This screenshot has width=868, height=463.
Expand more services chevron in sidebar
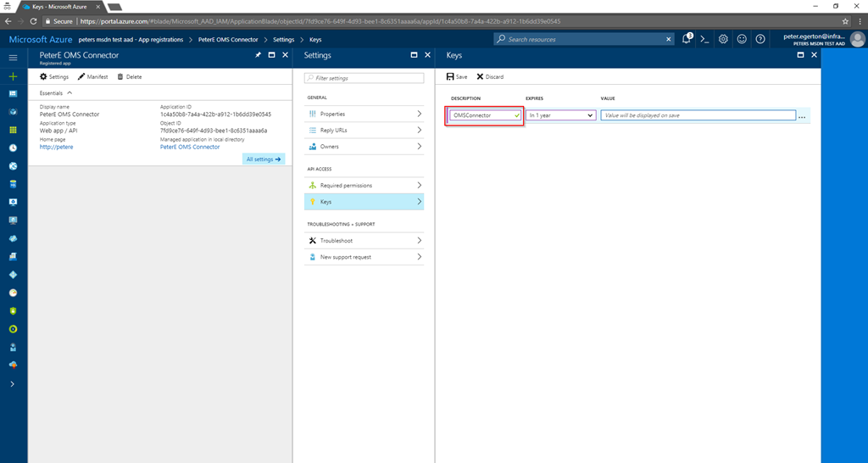click(13, 384)
